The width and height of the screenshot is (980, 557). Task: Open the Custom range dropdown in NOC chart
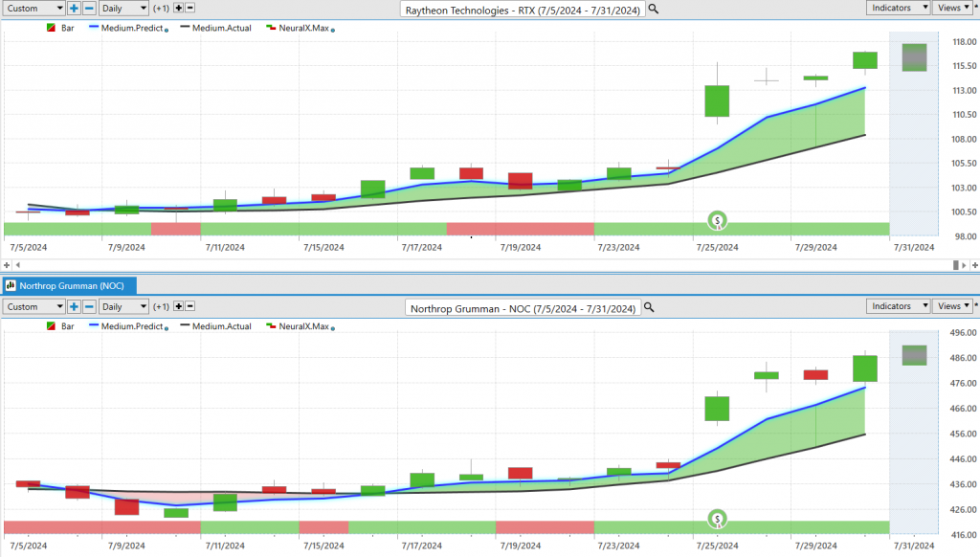point(33,306)
